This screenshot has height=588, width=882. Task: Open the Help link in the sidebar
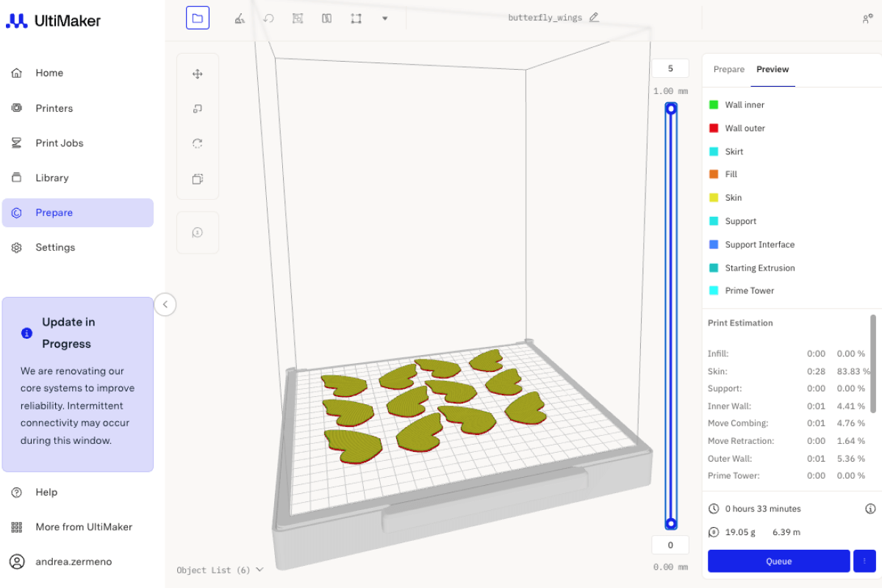[48, 492]
